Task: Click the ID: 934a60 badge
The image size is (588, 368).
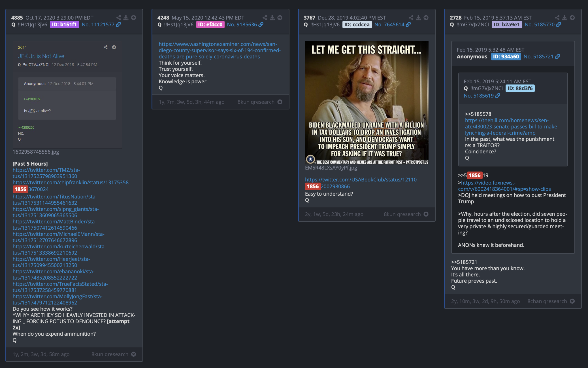Action: (506, 57)
